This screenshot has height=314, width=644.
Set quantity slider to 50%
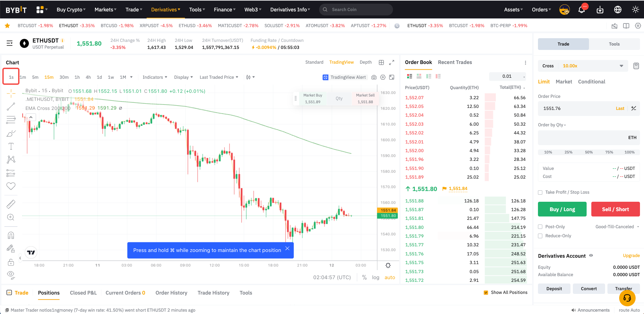[589, 152]
